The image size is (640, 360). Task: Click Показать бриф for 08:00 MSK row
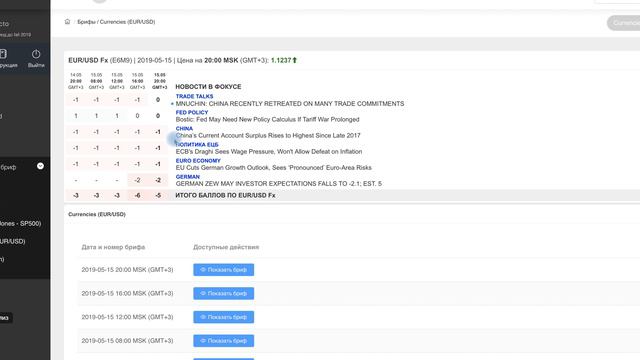[x=224, y=341]
